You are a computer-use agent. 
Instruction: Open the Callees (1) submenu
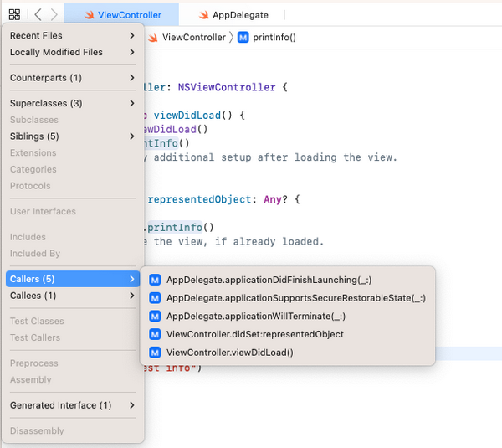72,296
